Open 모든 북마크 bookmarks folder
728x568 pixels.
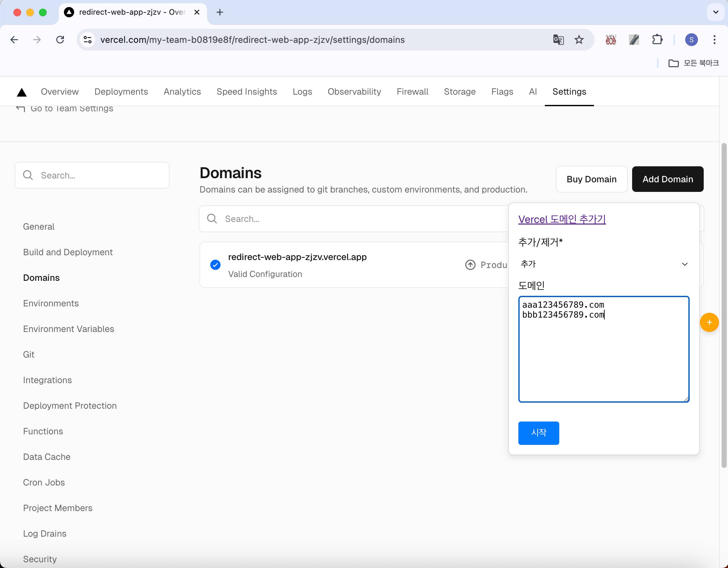[694, 63]
